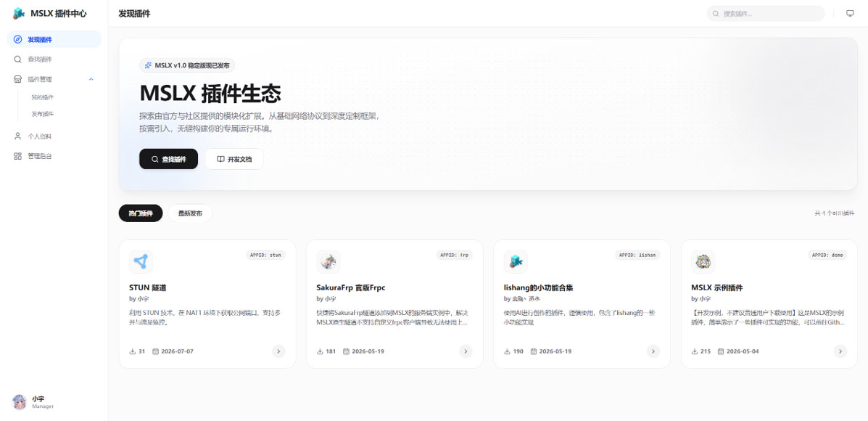This screenshot has width=868, height=421.
Task: Click the STUN 隧道 plugin logo
Action: [x=141, y=261]
